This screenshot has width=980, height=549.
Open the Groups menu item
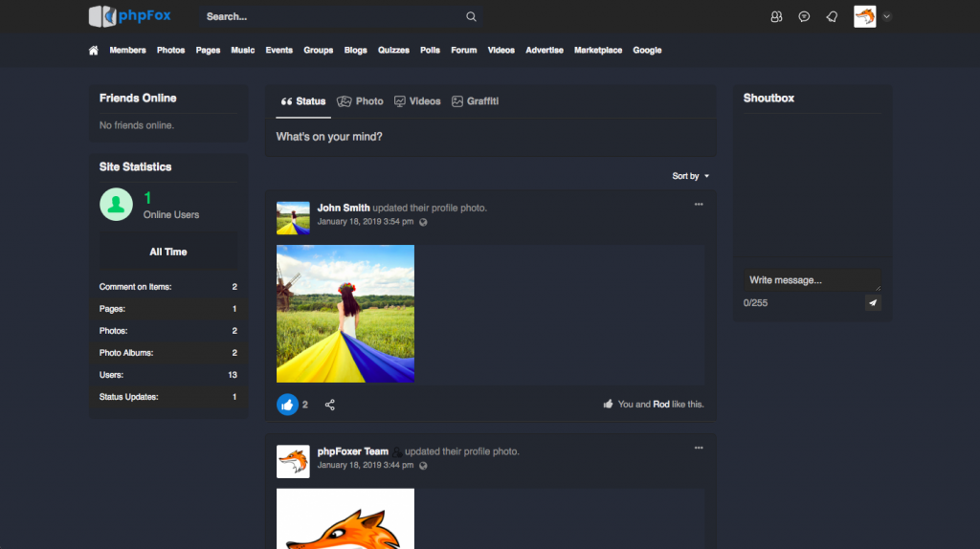coord(318,50)
